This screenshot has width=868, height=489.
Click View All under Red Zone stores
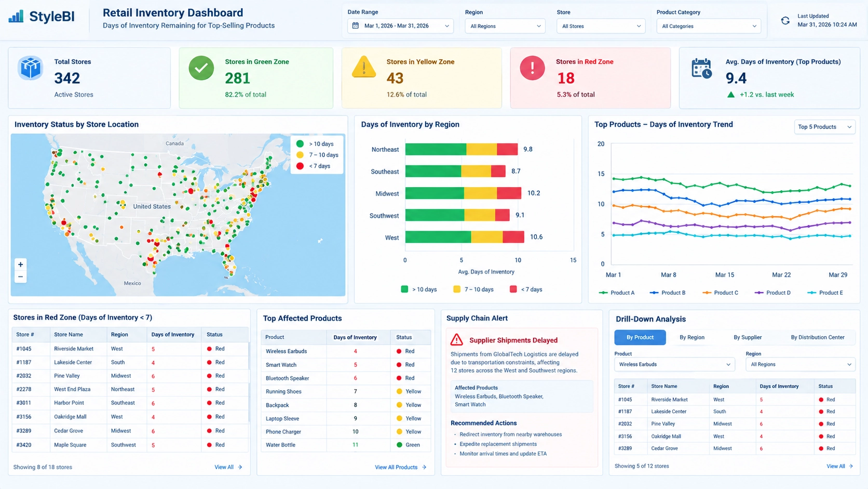(x=228, y=467)
